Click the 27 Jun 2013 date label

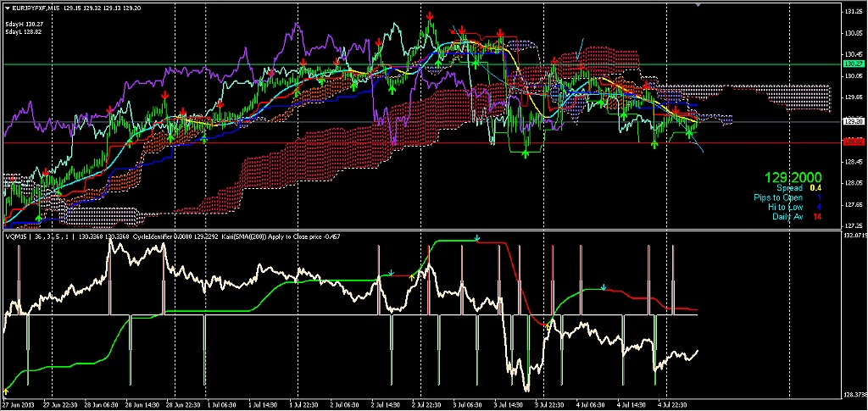coord(19,404)
